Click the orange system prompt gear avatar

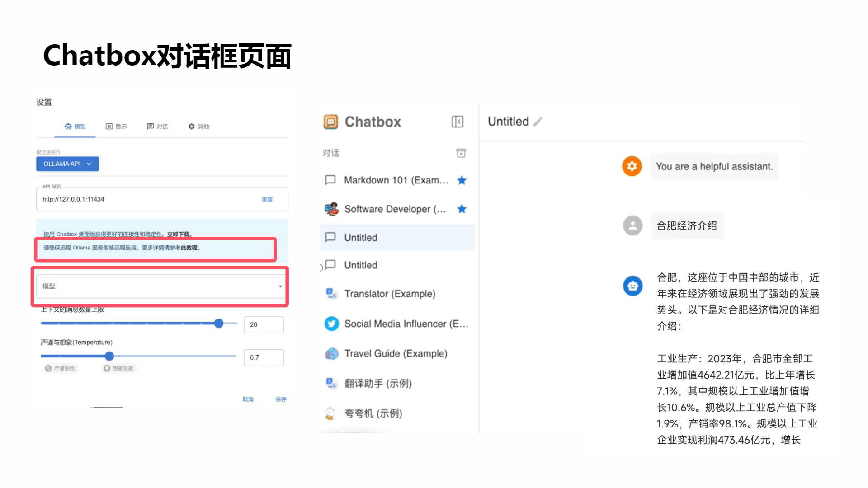coord(632,166)
